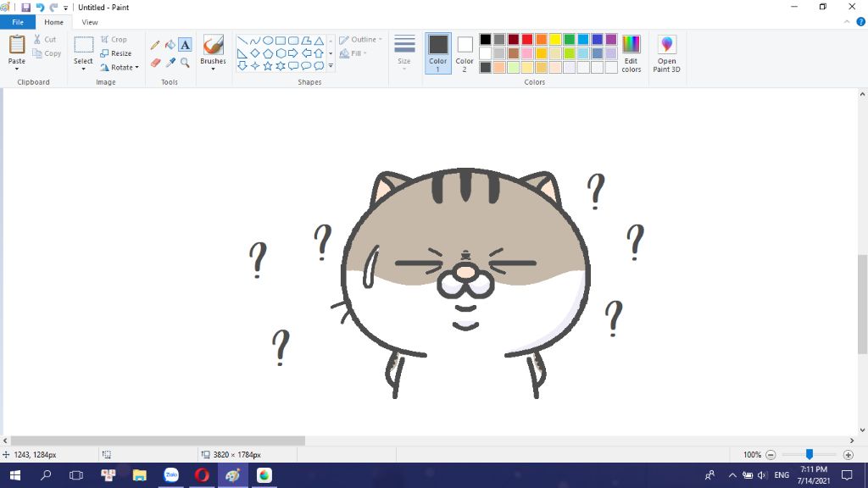Expand the Paste dropdown arrow
Image resolution: width=868 pixels, height=488 pixels.
pos(17,69)
